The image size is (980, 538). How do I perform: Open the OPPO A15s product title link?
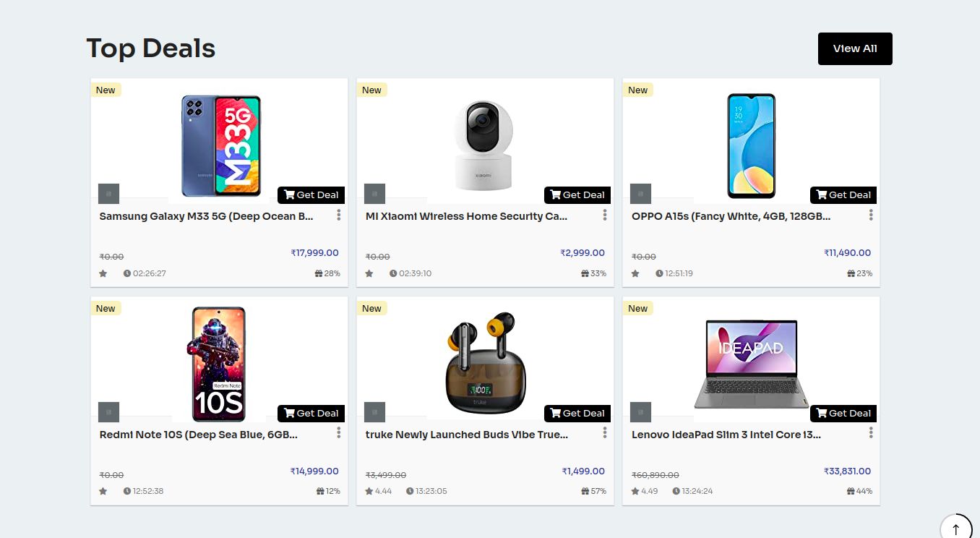tap(731, 216)
